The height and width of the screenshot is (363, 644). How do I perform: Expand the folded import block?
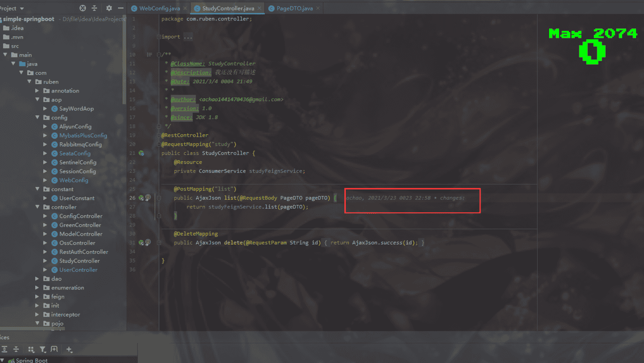point(159,37)
